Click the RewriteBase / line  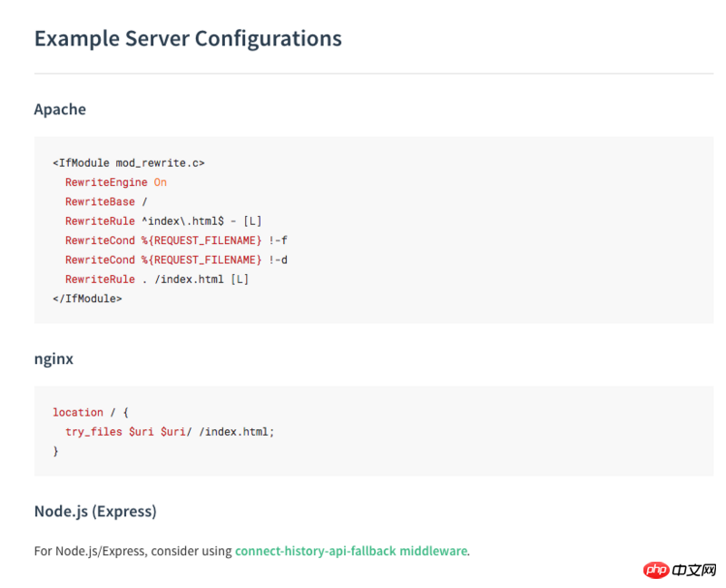[x=105, y=201]
